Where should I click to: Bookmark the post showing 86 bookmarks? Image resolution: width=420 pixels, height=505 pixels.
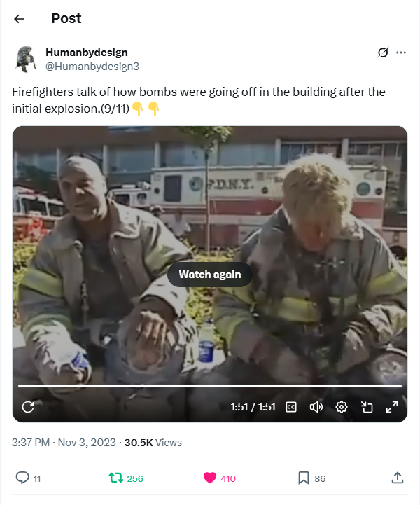coord(311,478)
